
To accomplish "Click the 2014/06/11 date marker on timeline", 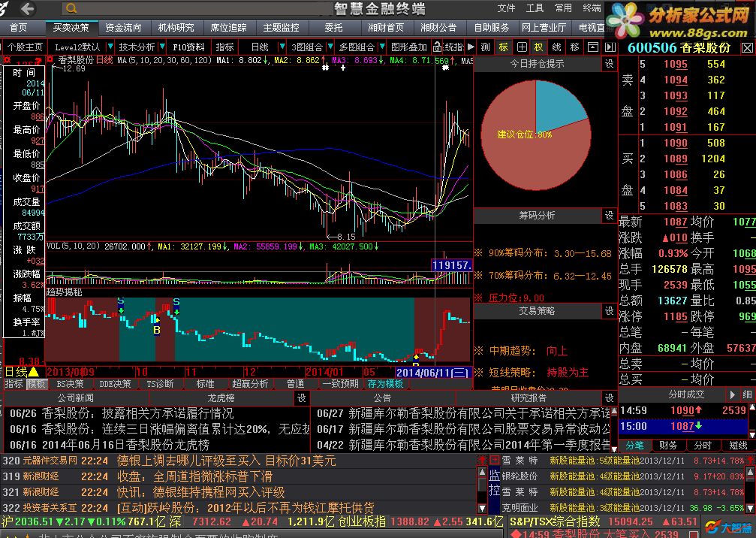I will click(x=432, y=372).
